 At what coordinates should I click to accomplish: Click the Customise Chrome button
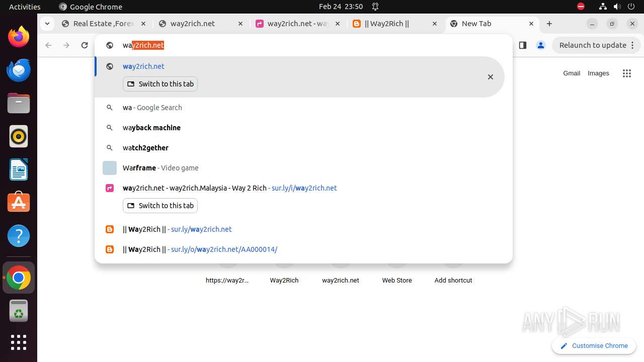point(594,346)
